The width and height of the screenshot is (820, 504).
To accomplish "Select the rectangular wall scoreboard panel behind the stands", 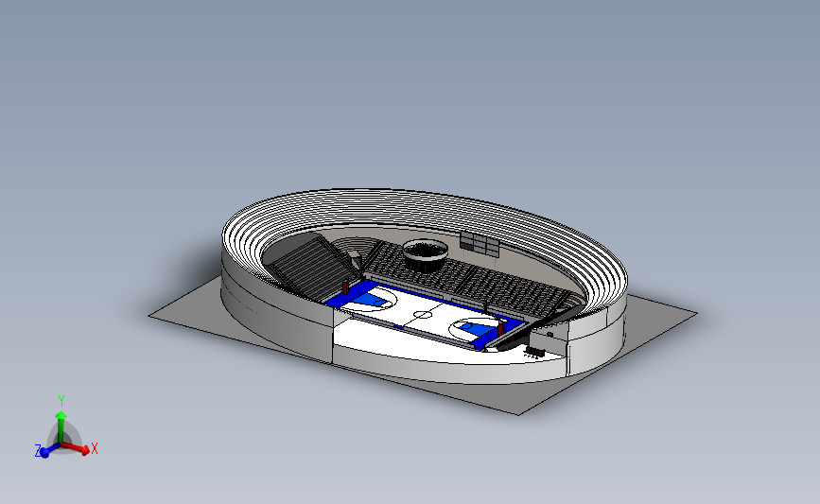I will pyautogui.click(x=480, y=243).
